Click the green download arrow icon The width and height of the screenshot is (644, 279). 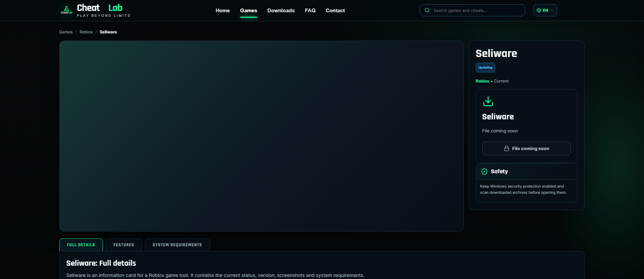pos(488,101)
